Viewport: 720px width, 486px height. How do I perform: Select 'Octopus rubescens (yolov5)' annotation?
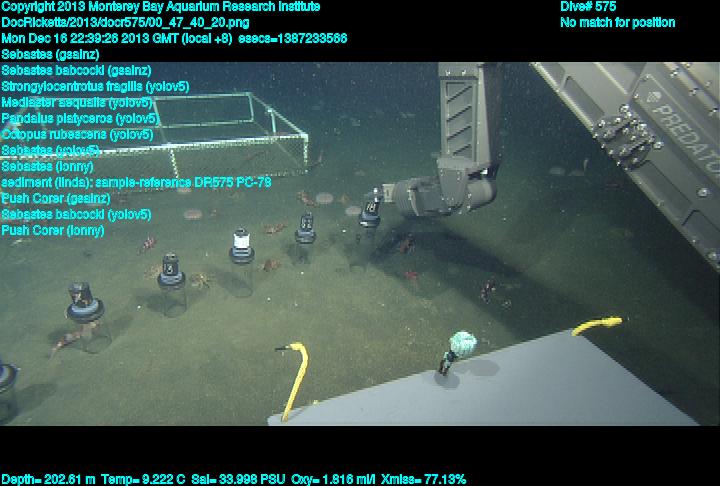(77, 135)
